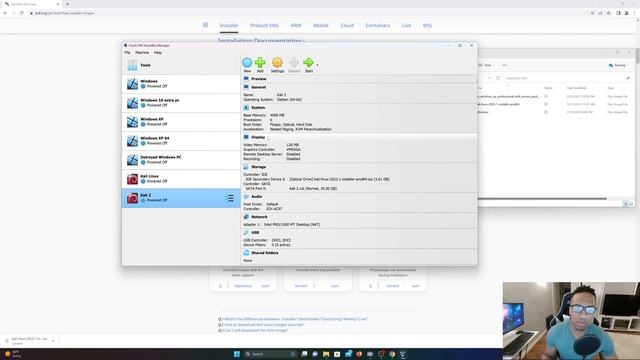The image size is (640, 360).
Task: Click the USB section header
Action: point(255,233)
